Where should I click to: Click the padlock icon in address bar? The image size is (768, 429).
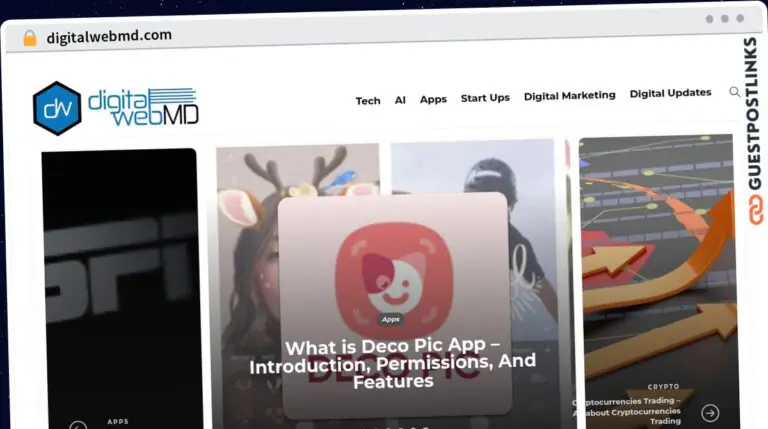[30, 38]
